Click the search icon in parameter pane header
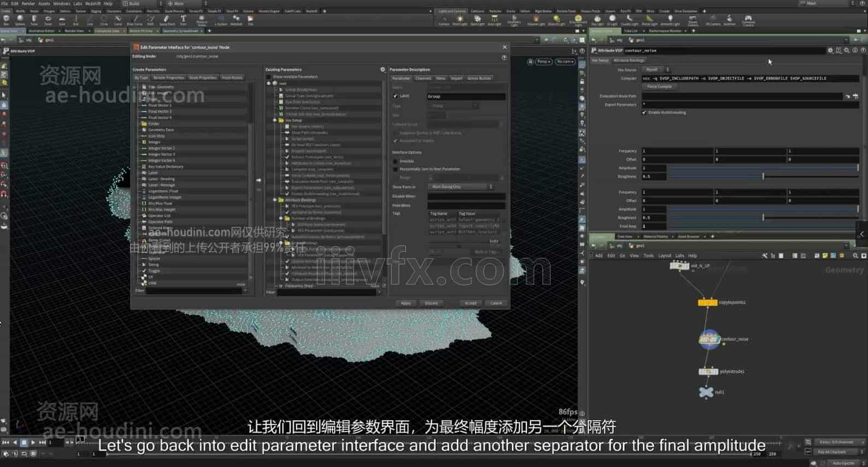Image resolution: width=868 pixels, height=467 pixels. coord(847,50)
